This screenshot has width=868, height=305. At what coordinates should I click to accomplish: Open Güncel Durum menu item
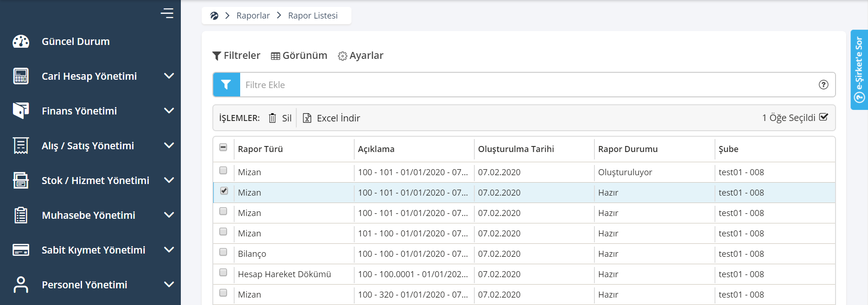point(76,42)
